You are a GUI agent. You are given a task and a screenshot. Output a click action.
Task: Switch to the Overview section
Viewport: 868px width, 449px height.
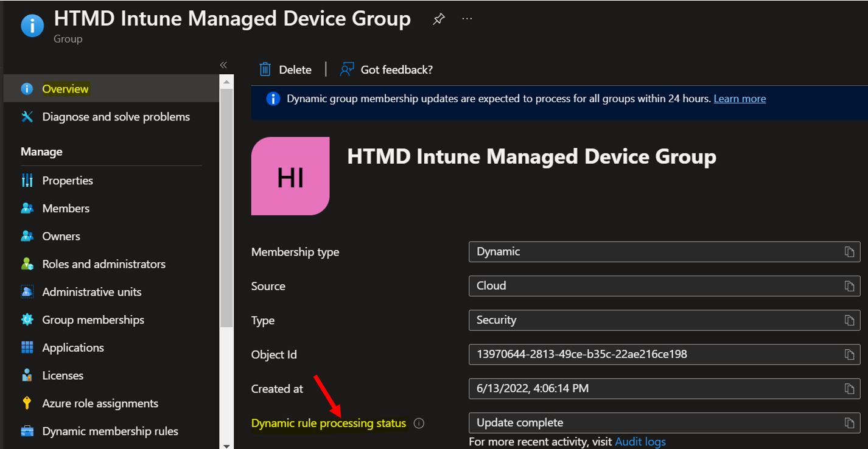[65, 88]
